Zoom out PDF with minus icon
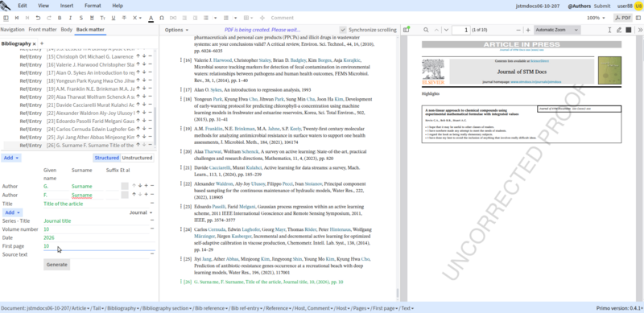 click(x=518, y=30)
